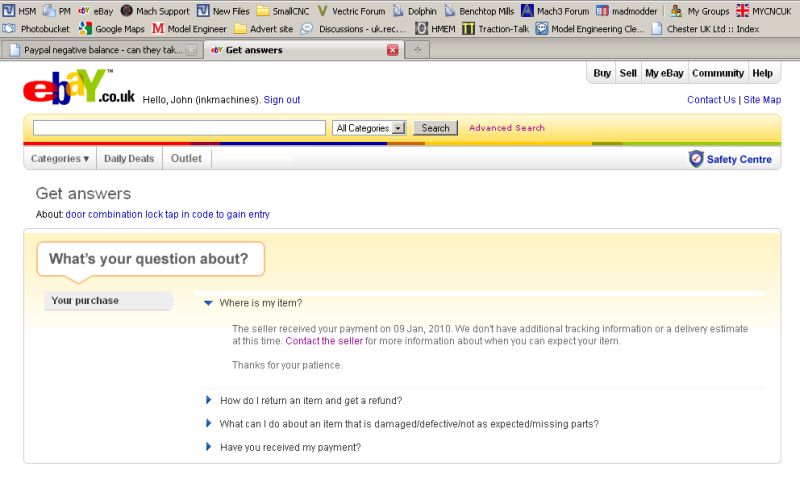Close the Paypal negative balance tab

(x=191, y=50)
